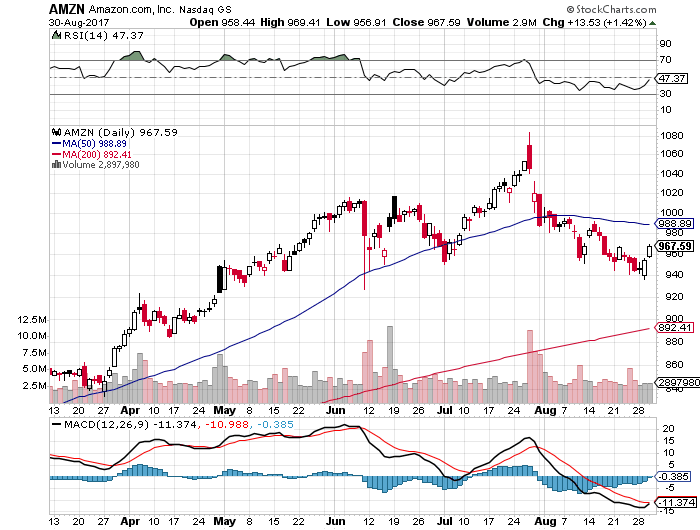Click the 2.5M volume axis label
Image resolution: width=700 pixels, height=530 pixels.
(35, 386)
